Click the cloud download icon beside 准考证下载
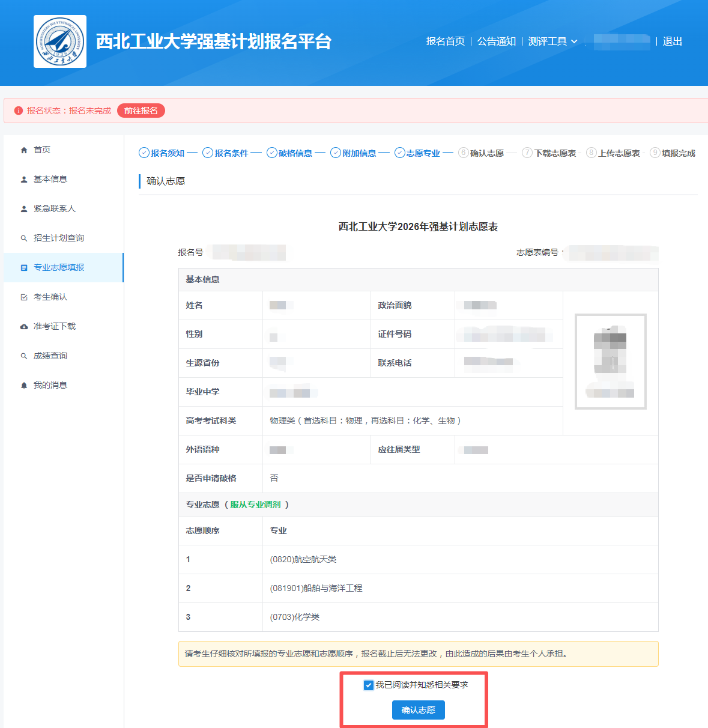The image size is (708, 728). [x=24, y=327]
